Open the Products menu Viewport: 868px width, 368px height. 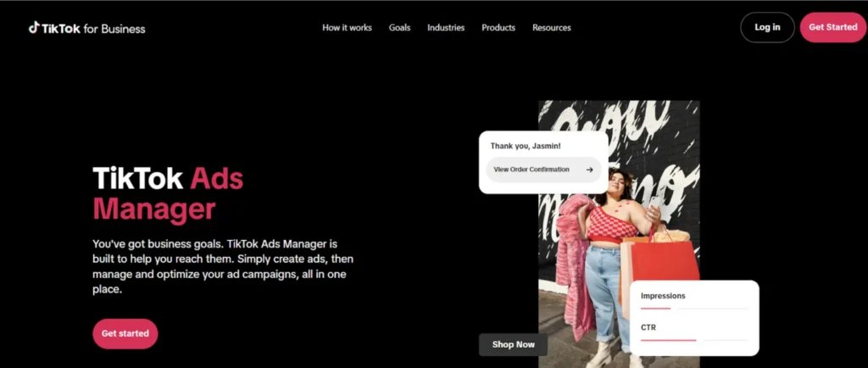[x=498, y=28]
